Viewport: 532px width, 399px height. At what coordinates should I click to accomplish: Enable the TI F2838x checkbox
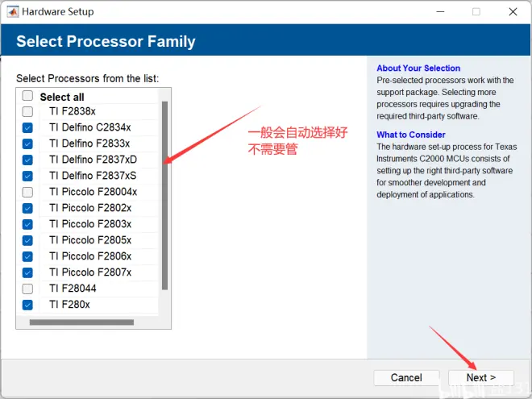point(27,111)
